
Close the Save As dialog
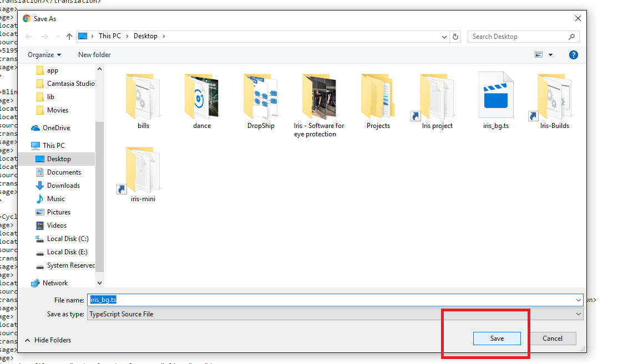click(x=578, y=18)
